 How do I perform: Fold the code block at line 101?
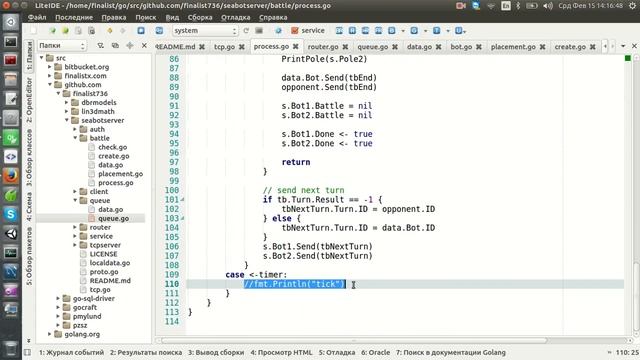[x=182, y=200]
